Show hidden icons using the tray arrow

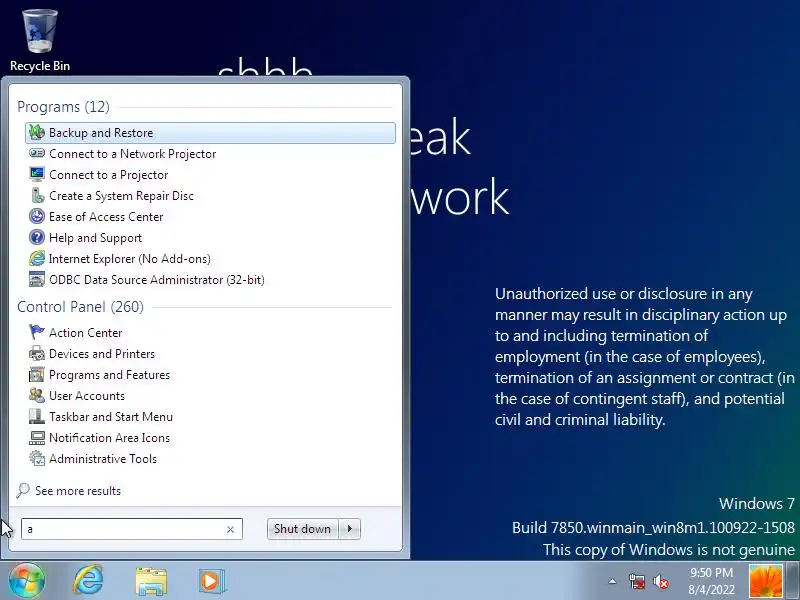coord(612,581)
